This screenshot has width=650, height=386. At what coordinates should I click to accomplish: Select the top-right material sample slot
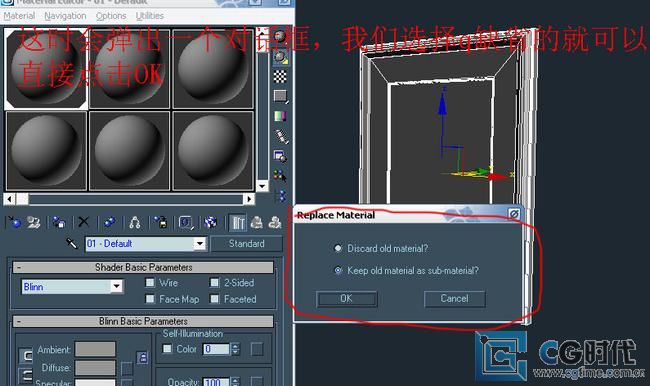pyautogui.click(x=213, y=69)
